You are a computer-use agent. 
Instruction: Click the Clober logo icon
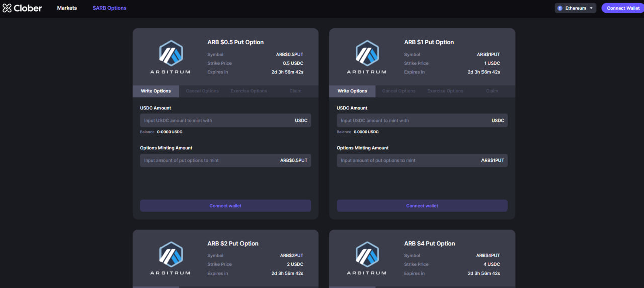pos(7,8)
